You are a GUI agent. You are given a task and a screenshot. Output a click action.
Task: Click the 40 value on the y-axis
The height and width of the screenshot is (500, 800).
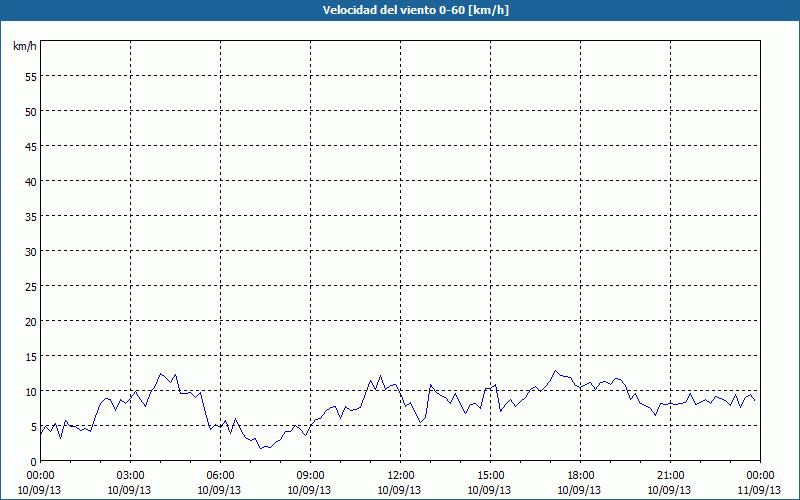31,181
